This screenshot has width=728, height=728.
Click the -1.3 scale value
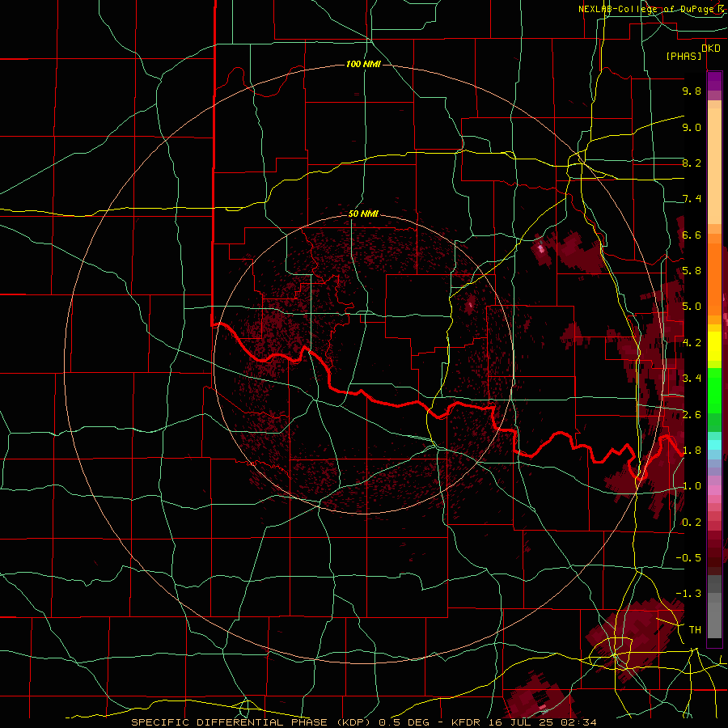coord(688,594)
